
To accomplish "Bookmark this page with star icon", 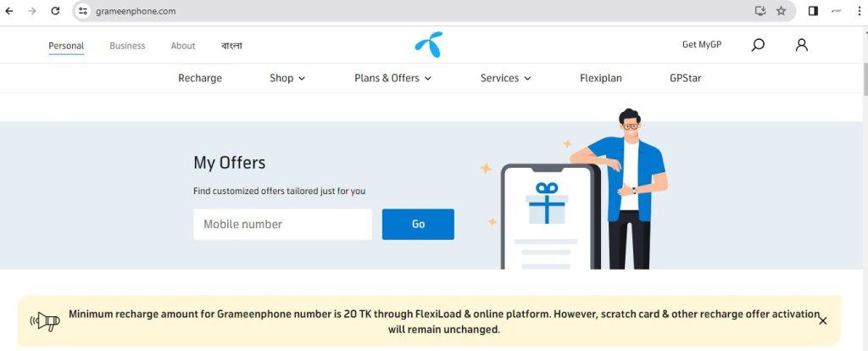I will pyautogui.click(x=781, y=10).
